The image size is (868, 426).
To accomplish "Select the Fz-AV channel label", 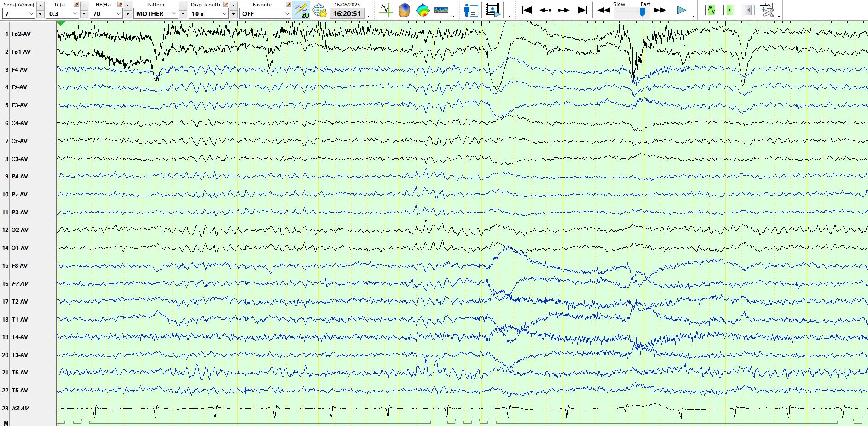I will 19,87.
